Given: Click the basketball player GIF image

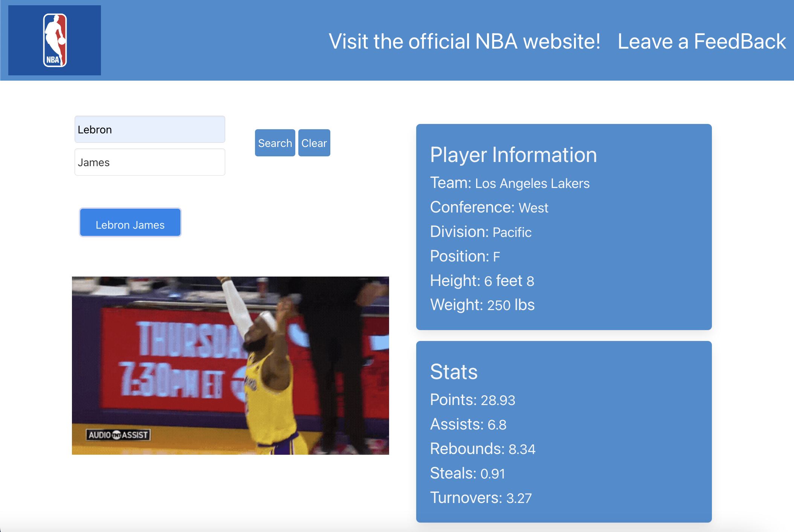Looking at the screenshot, I should 231,365.
